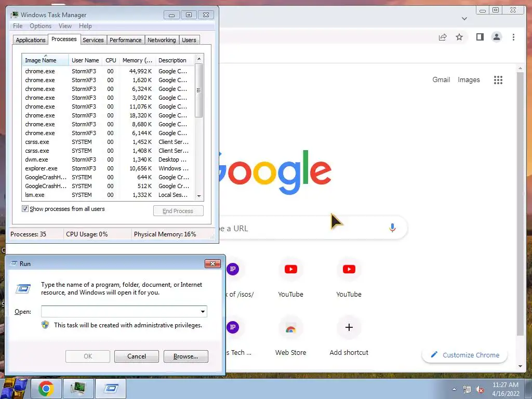
Task: Switch to the Services tab
Action: (93, 40)
